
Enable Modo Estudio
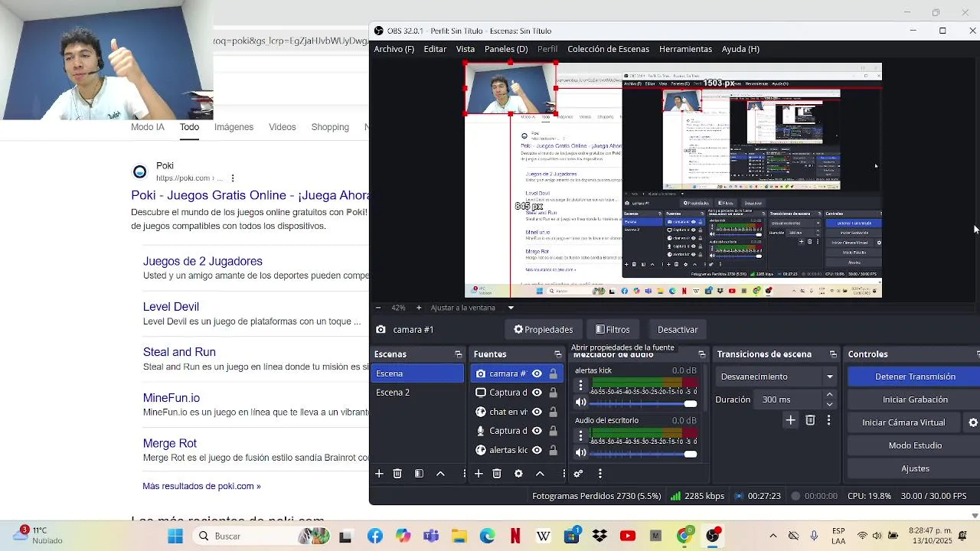[x=915, y=445]
